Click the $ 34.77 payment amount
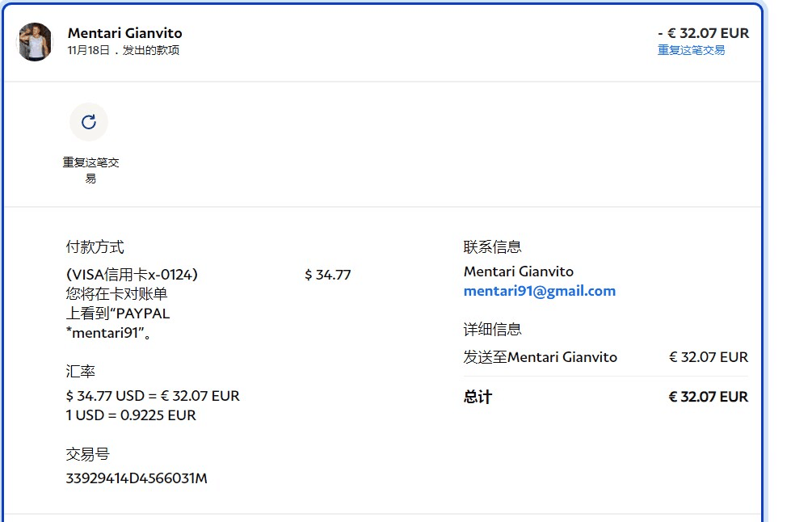 click(x=327, y=275)
